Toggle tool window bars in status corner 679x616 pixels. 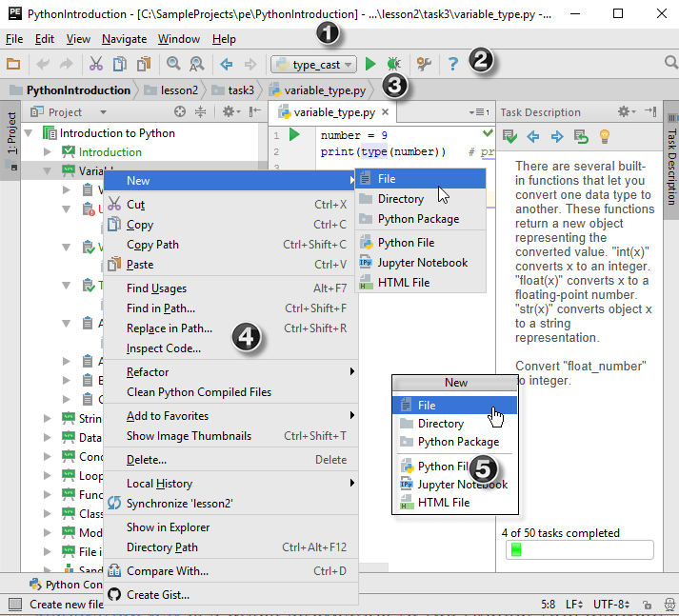point(14,605)
